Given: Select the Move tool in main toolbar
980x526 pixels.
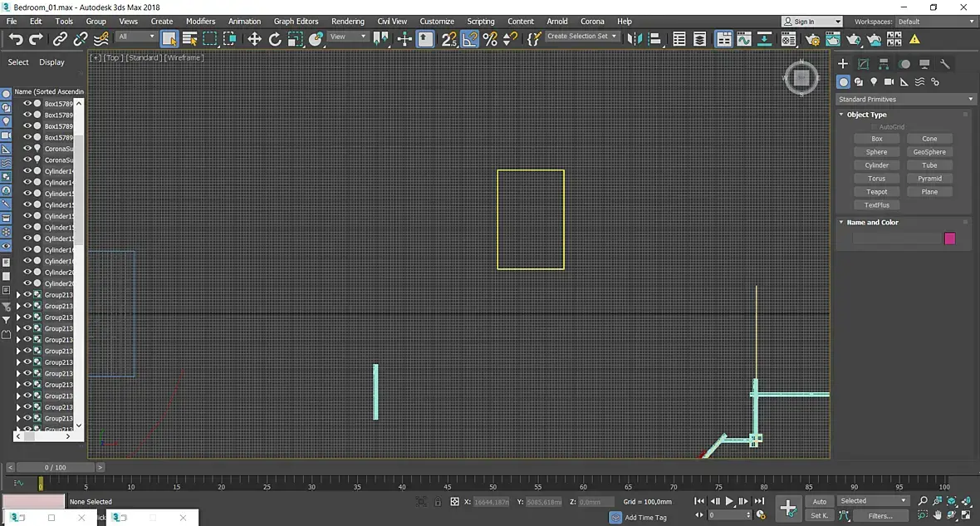Looking at the screenshot, I should coord(254,39).
